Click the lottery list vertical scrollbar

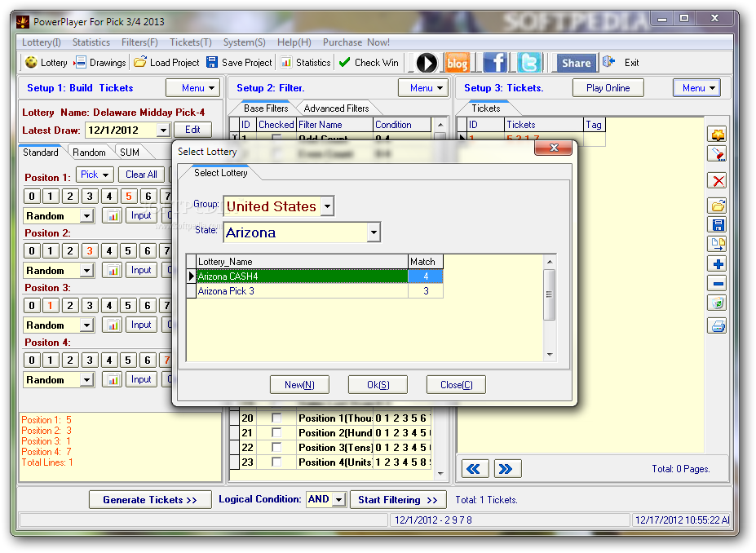(549, 308)
